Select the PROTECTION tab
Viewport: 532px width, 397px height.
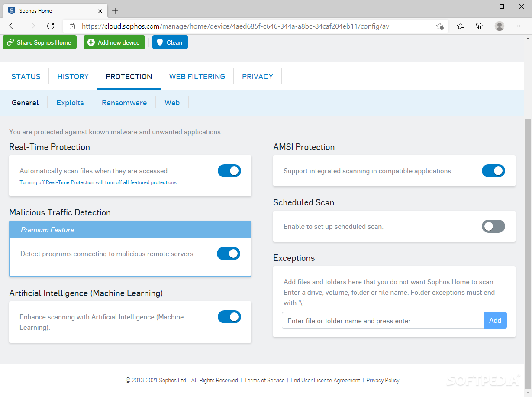click(129, 77)
